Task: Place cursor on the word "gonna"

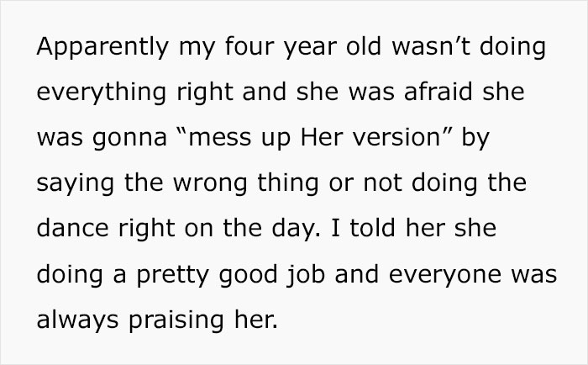Action: coord(129,139)
